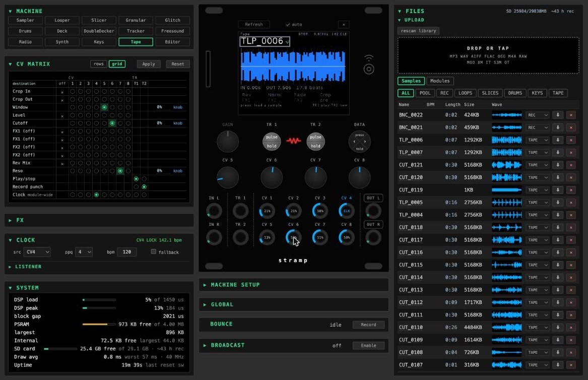The height and width of the screenshot is (380, 588).
Task: Open the TLP_0006 sample name dropdown on display
Action: pyautogui.click(x=265, y=41)
